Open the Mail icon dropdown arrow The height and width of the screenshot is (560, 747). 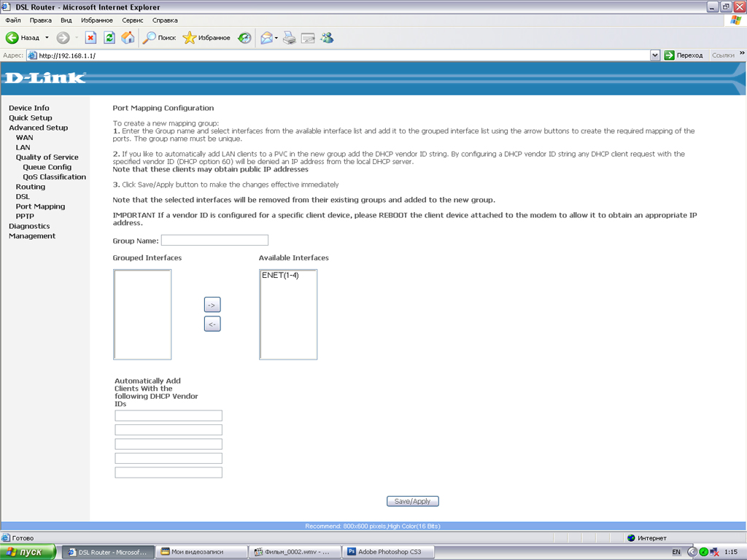pyautogui.click(x=276, y=37)
